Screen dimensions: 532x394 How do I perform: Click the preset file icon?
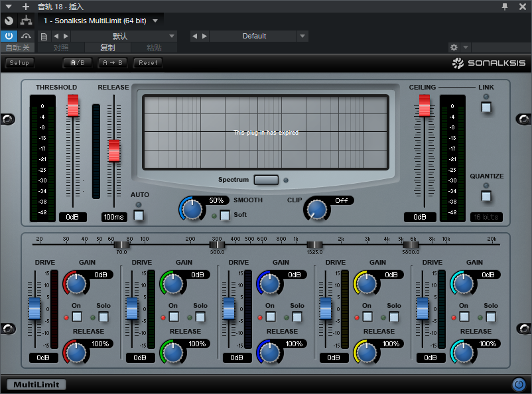[x=44, y=36]
